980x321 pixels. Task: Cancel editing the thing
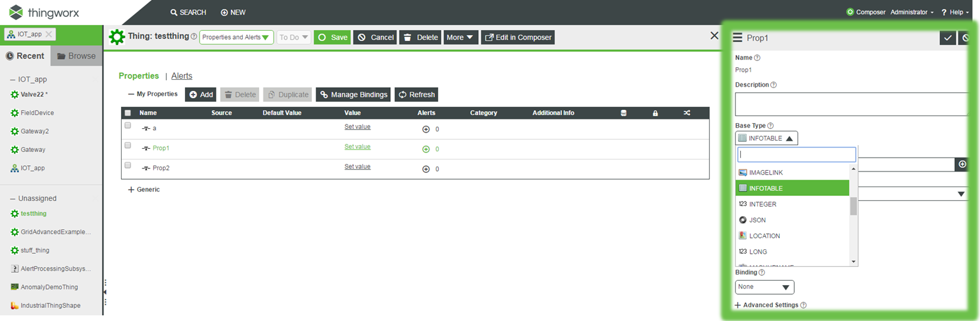click(x=375, y=37)
